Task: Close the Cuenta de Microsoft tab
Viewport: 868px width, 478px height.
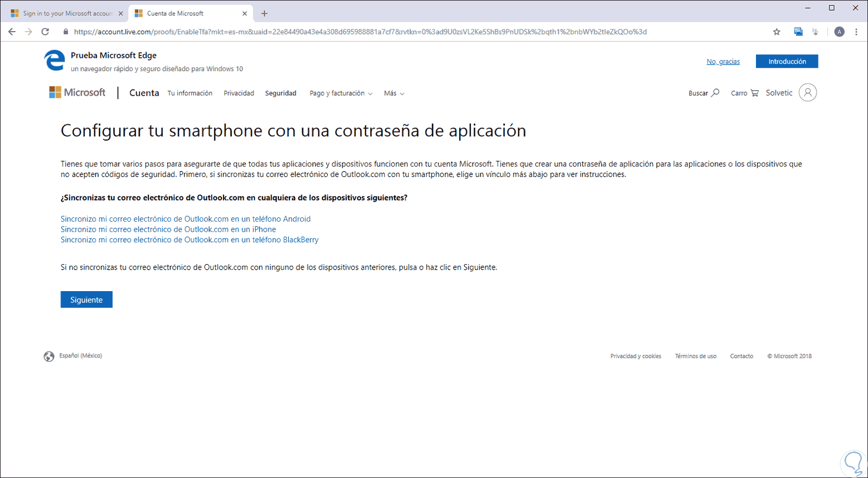Action: pyautogui.click(x=245, y=14)
